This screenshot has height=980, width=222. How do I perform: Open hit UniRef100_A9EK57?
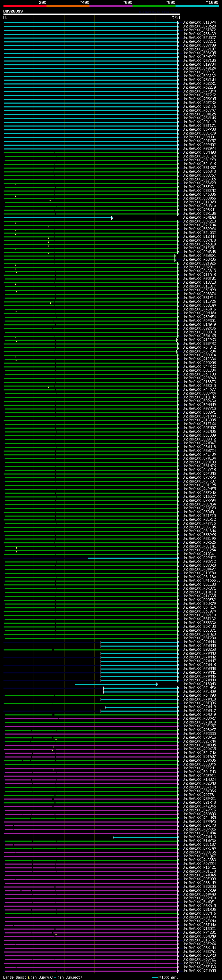point(199,726)
